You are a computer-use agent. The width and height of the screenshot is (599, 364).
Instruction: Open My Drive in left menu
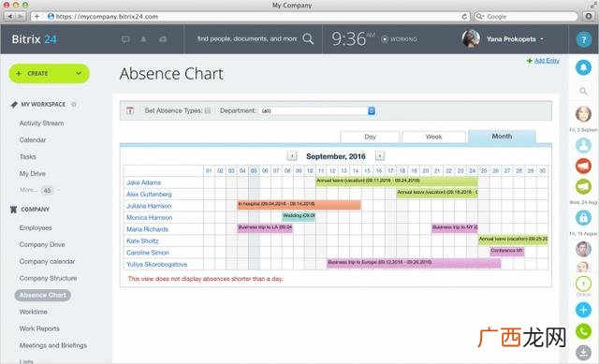coord(33,173)
